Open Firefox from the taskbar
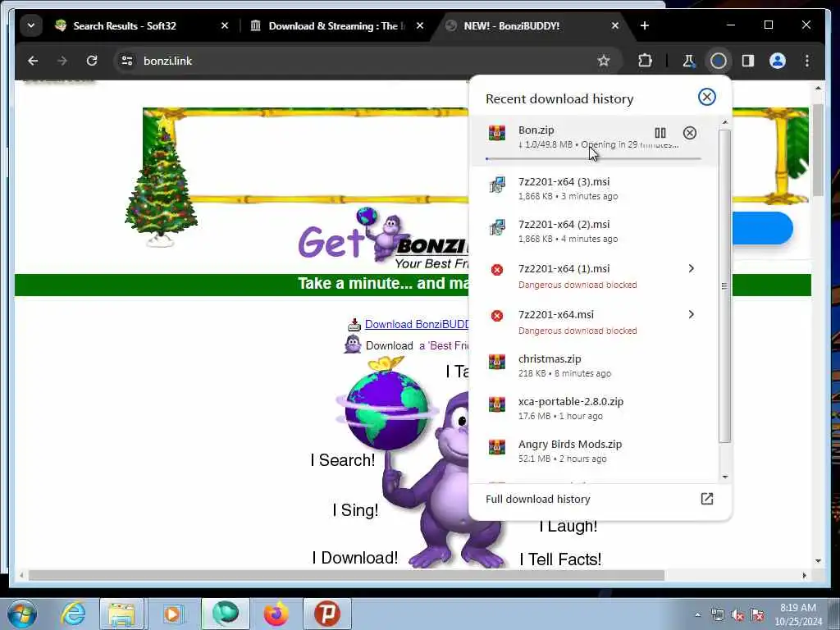The width and height of the screenshot is (840, 630). point(276,614)
